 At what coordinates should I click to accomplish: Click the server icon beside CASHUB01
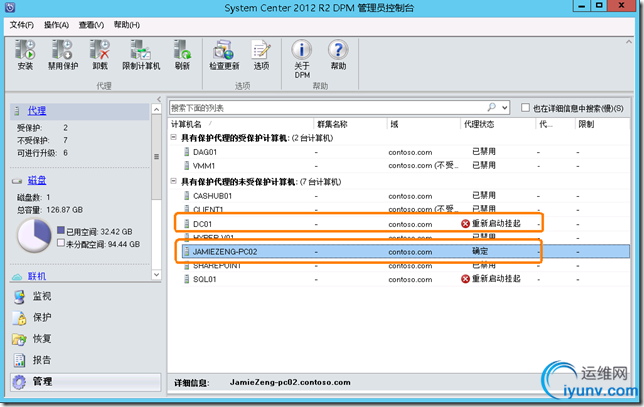[x=187, y=196]
